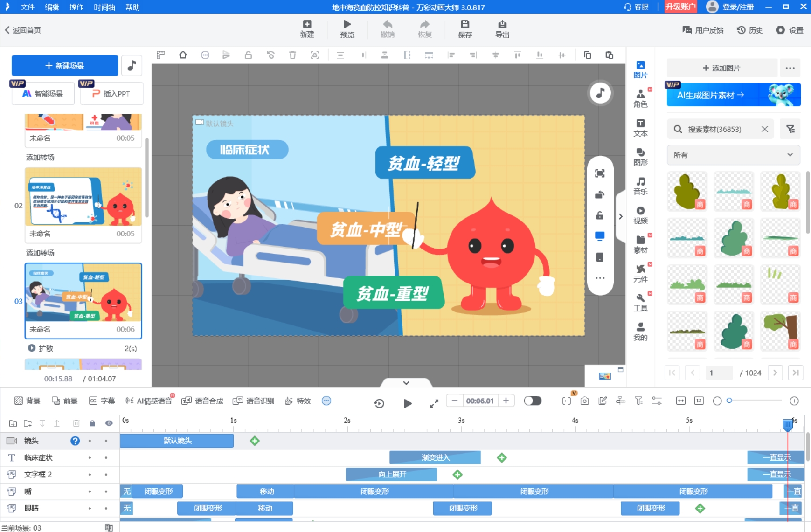This screenshot has height=532, width=811.
Task: Toggle the lock icon in timeline header
Action: coord(92,423)
